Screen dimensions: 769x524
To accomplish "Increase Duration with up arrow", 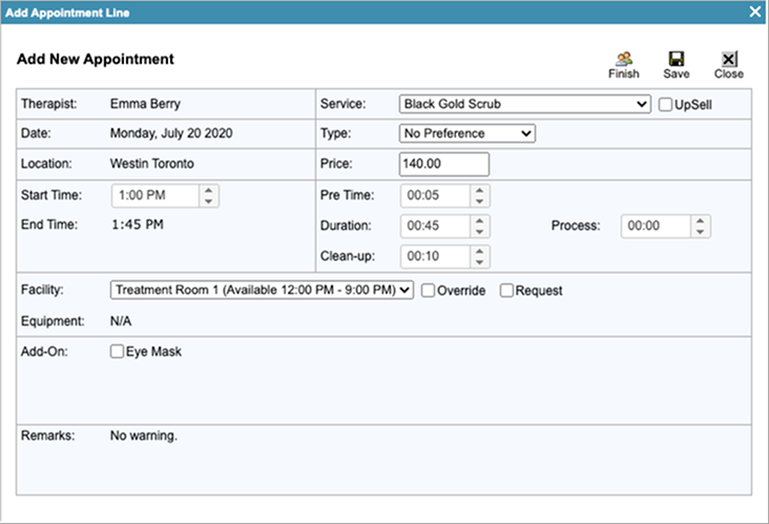I will click(480, 220).
